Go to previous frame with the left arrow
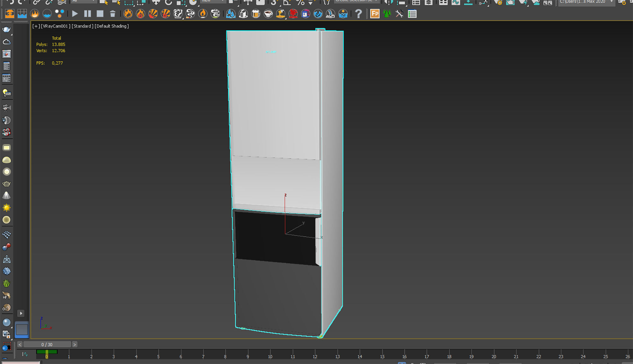 pyautogui.click(x=20, y=345)
